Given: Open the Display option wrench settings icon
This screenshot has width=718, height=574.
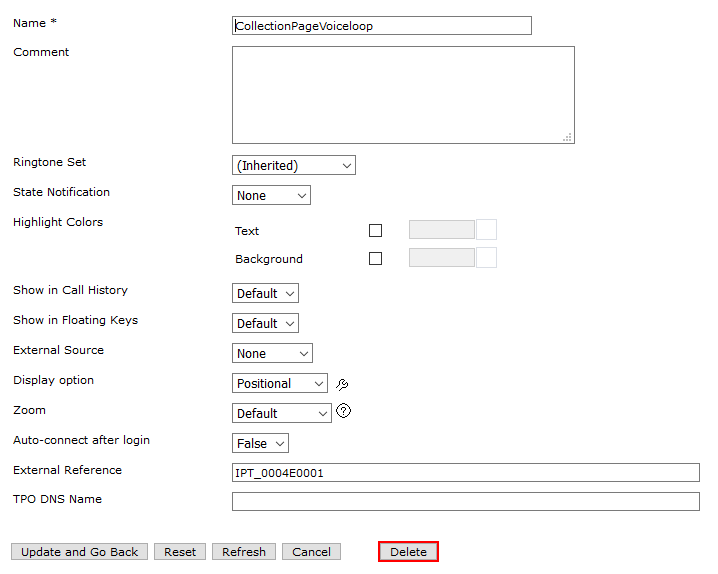Looking at the screenshot, I should click(342, 384).
